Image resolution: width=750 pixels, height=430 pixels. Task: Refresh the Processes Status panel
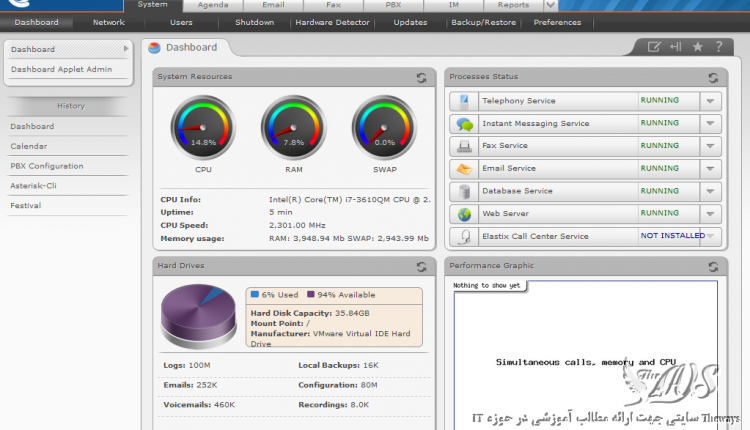pyautogui.click(x=712, y=77)
